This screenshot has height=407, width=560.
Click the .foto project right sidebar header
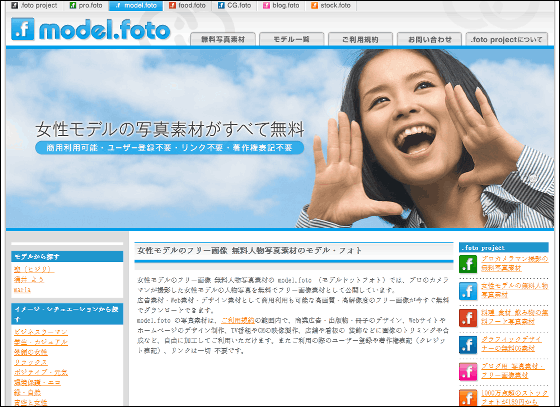point(504,247)
